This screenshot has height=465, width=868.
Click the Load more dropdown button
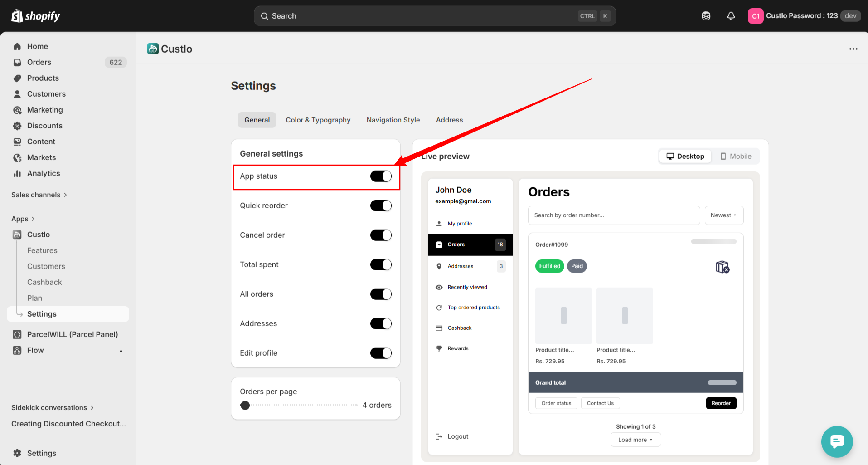pyautogui.click(x=635, y=440)
